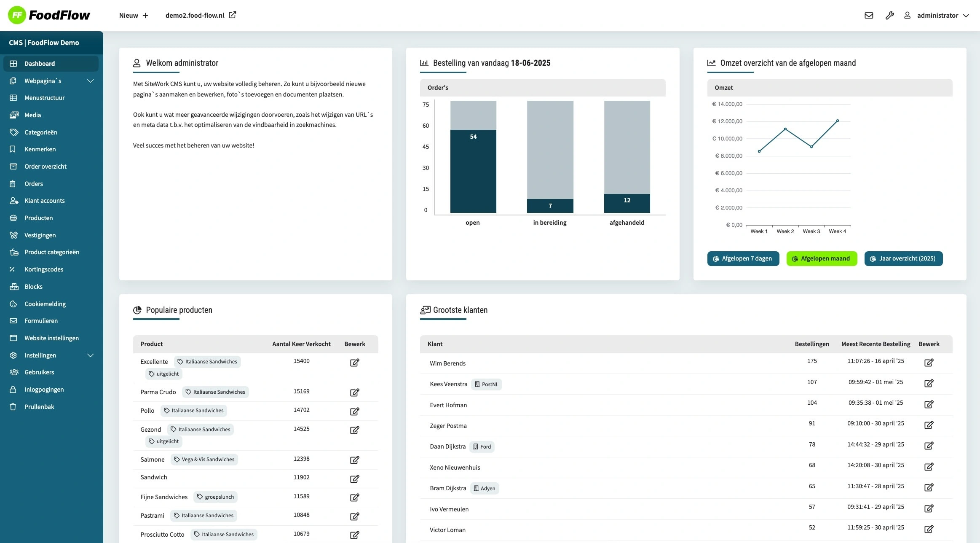The height and width of the screenshot is (543, 980).
Task: Click edit icon for Salmone product
Action: (354, 460)
